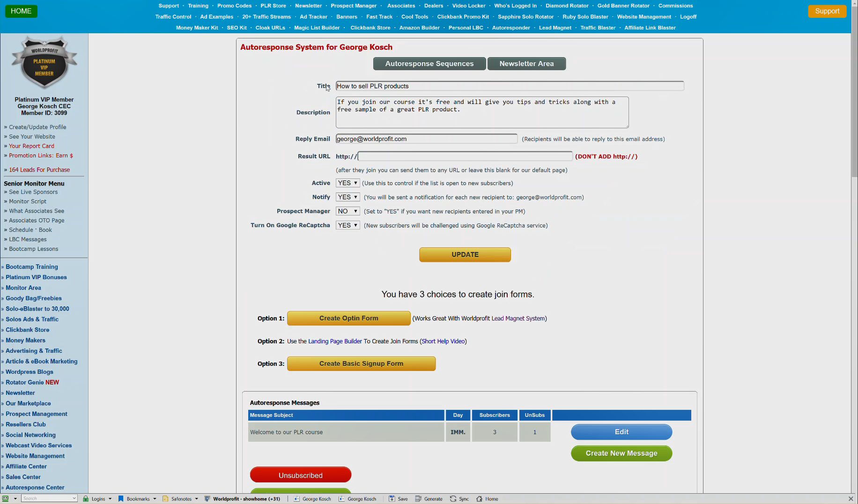Image resolution: width=858 pixels, height=504 pixels.
Task: Click the Sync icon in bottom toolbar
Action: pyautogui.click(x=453, y=499)
